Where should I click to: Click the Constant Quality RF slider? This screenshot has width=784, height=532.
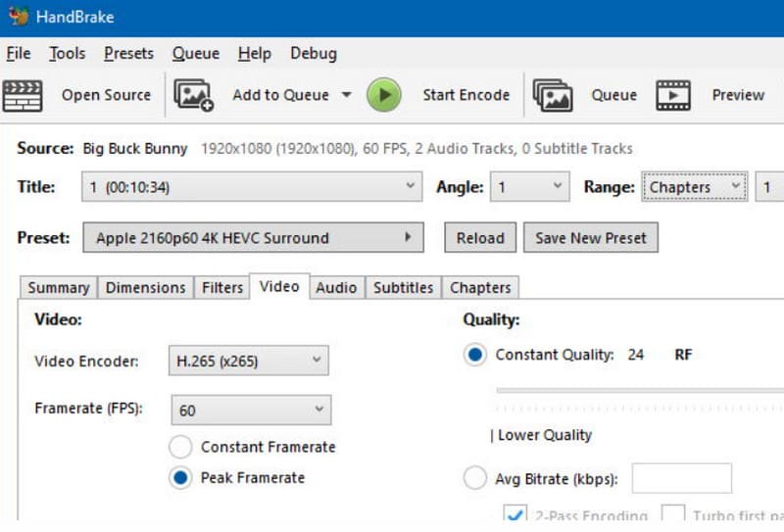[639, 390]
